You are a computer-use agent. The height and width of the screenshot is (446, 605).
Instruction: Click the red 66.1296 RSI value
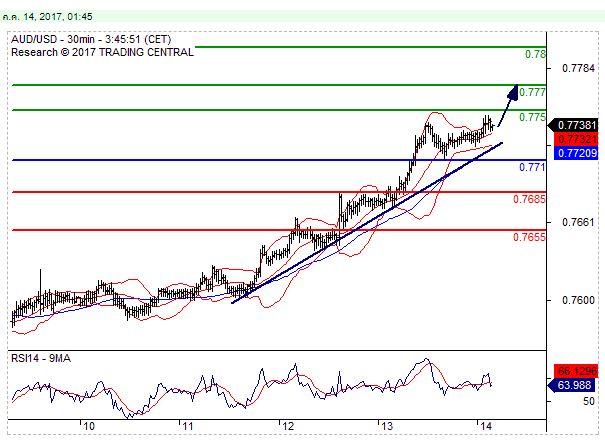(x=576, y=371)
